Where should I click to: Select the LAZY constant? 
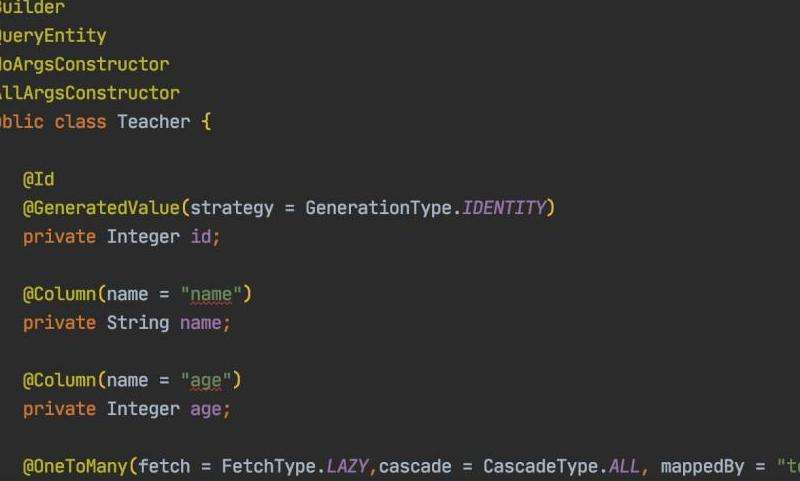[347, 467]
